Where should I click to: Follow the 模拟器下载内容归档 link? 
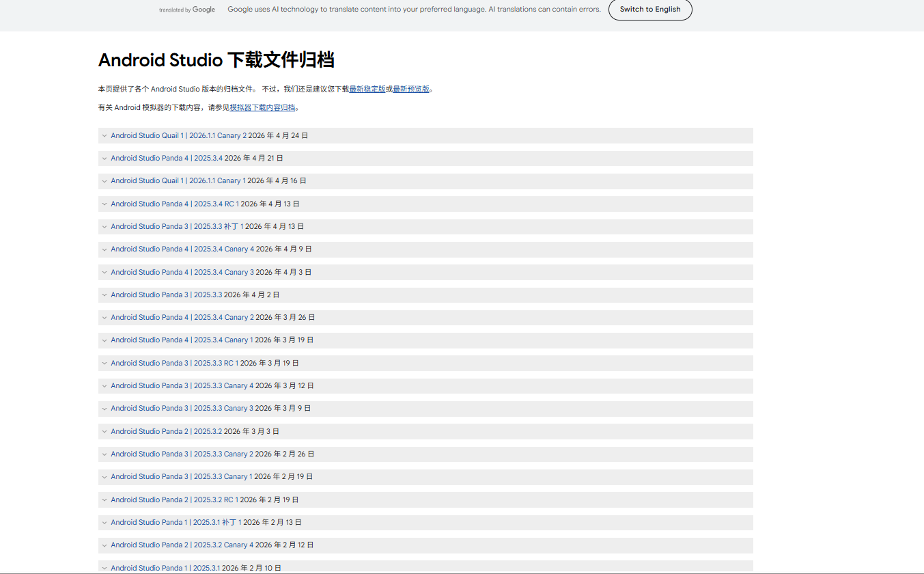click(262, 107)
